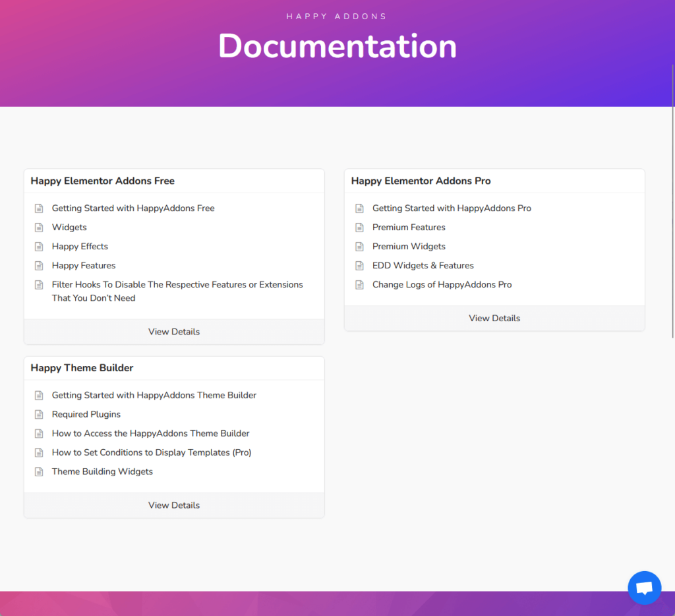
Task: Open the Happy Features link
Action: click(84, 265)
